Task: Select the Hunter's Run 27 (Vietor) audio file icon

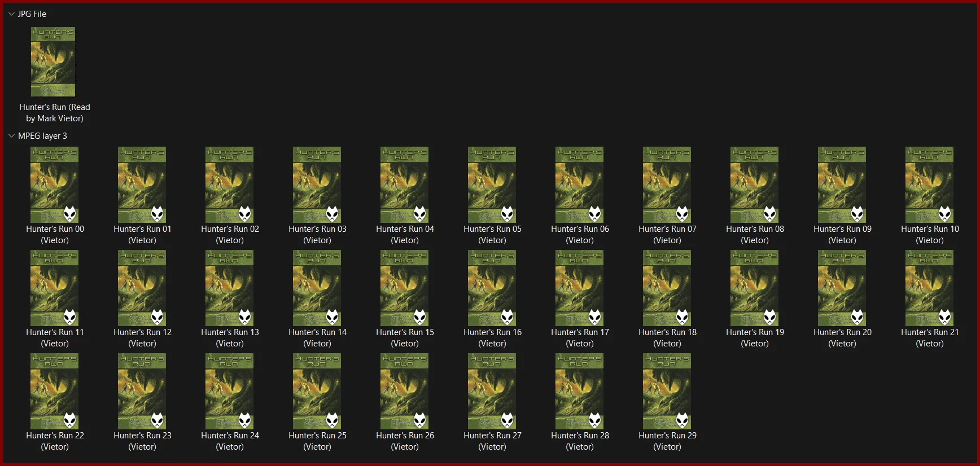Action: tap(492, 392)
